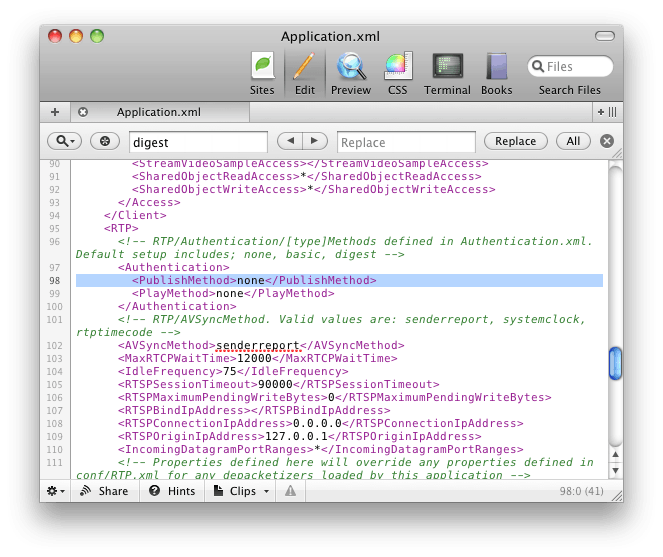Click the RTSPSessionTimeout value 90000
Screen dimensions: 663x557
click(275, 384)
